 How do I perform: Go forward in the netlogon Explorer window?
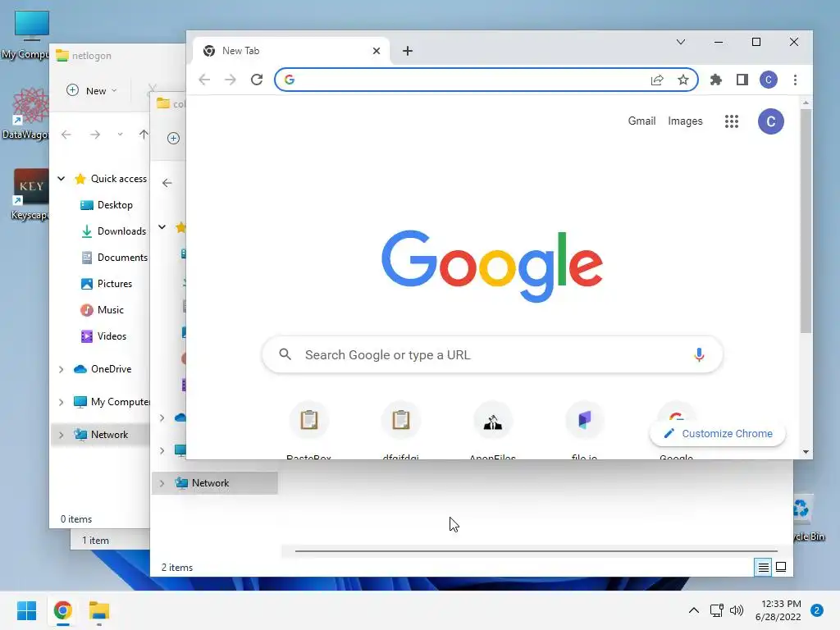(95, 135)
